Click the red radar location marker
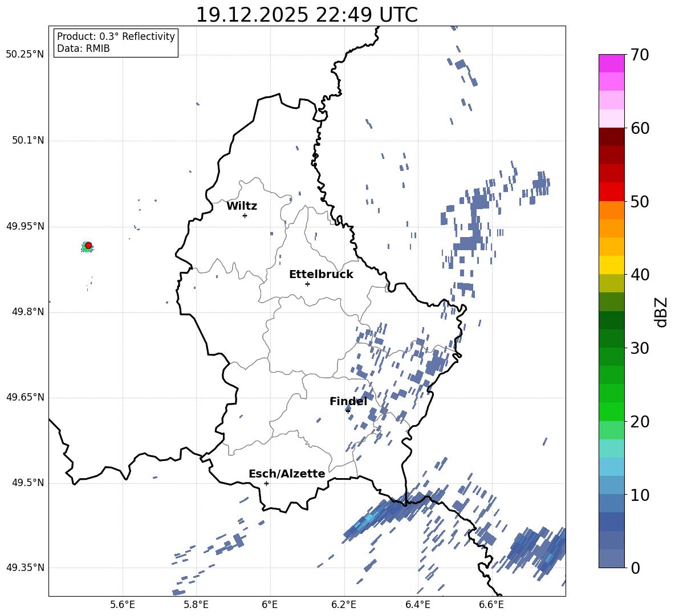 88,246
